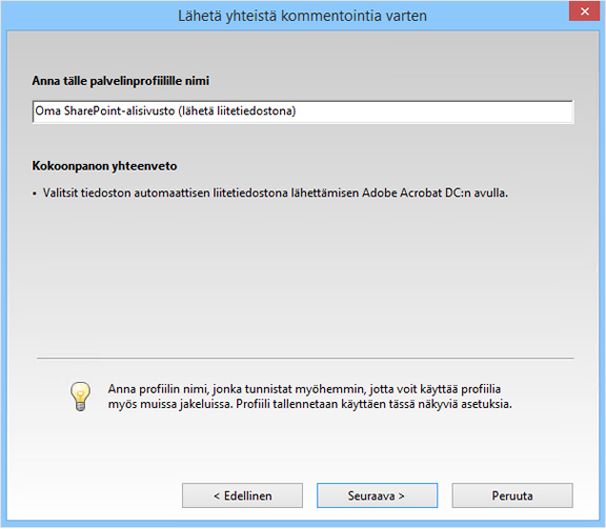Click the word 'Oma' in the name field
Screen dimensions: 606x529
[44, 112]
